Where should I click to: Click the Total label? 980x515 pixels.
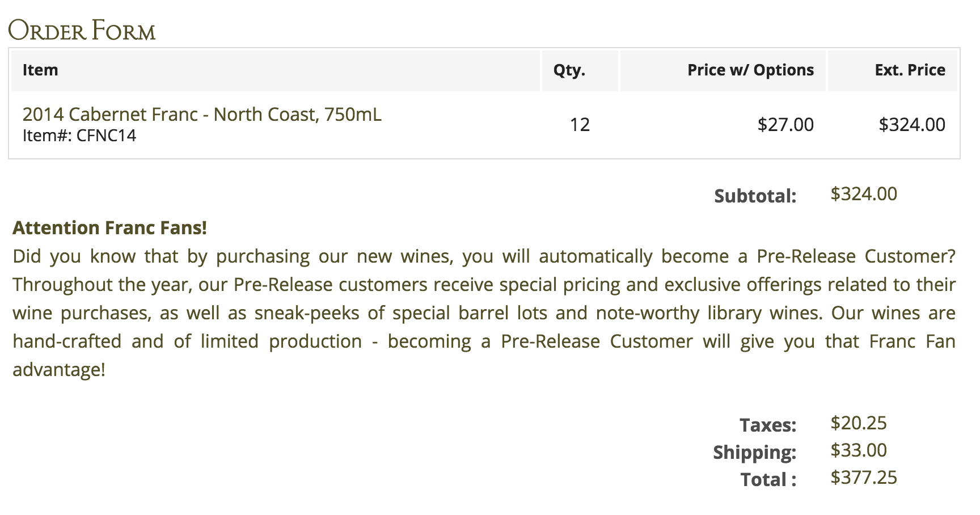tap(768, 479)
